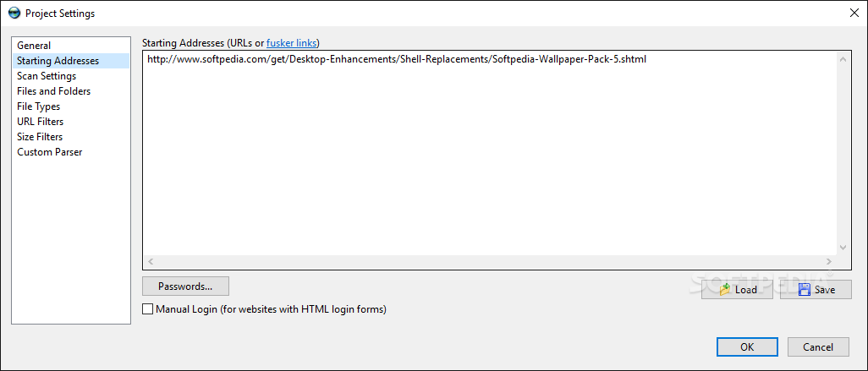Open the Size Filters section

pos(40,137)
